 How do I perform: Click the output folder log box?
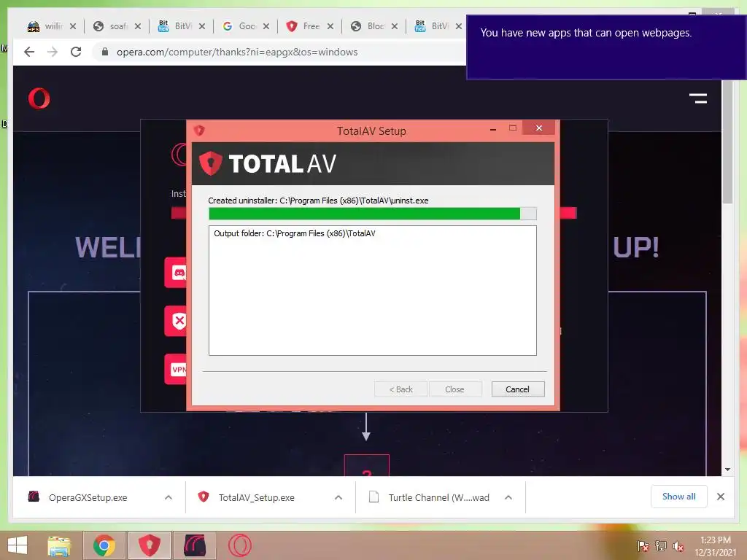pyautogui.click(x=373, y=290)
